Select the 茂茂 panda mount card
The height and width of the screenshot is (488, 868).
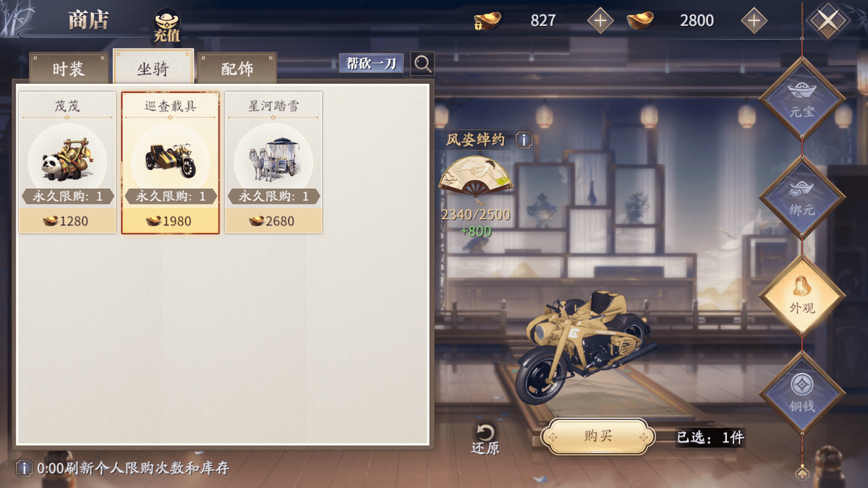(67, 162)
